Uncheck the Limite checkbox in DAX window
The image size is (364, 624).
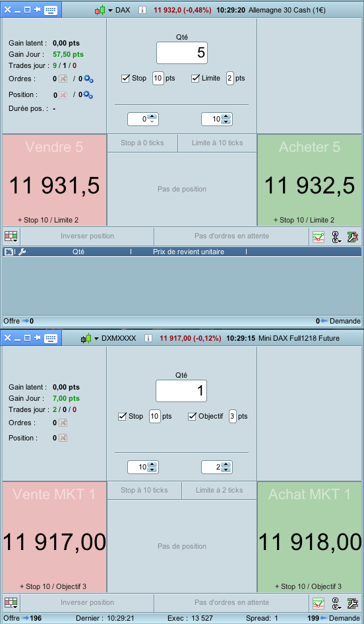195,78
